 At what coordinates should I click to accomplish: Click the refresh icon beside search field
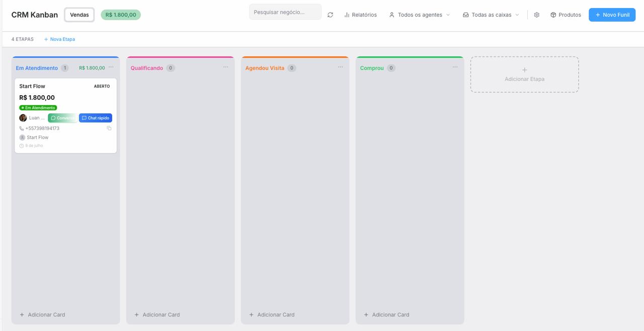(330, 15)
